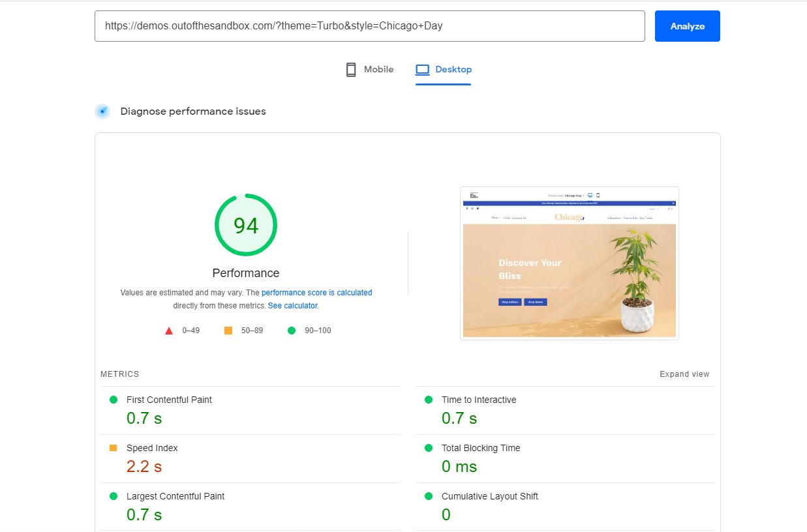This screenshot has width=807, height=532.
Task: Click the 'Performance' heading under the gauge
Action: [246, 273]
